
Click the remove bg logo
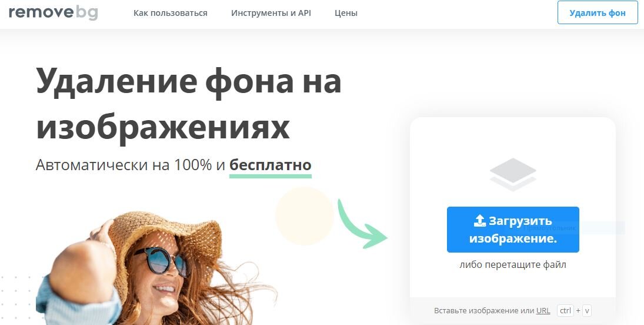tap(54, 12)
